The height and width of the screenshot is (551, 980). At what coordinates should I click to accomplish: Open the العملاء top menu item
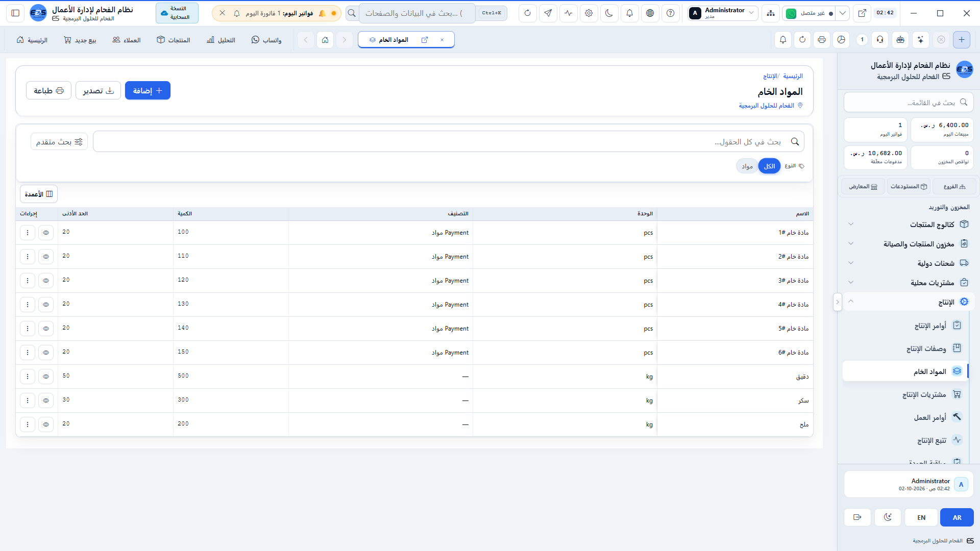point(127,40)
